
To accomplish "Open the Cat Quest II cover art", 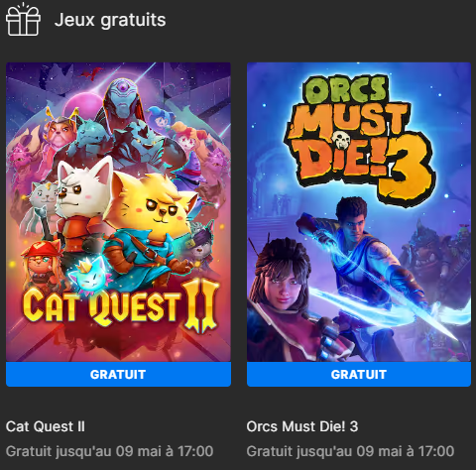I will pos(118,212).
